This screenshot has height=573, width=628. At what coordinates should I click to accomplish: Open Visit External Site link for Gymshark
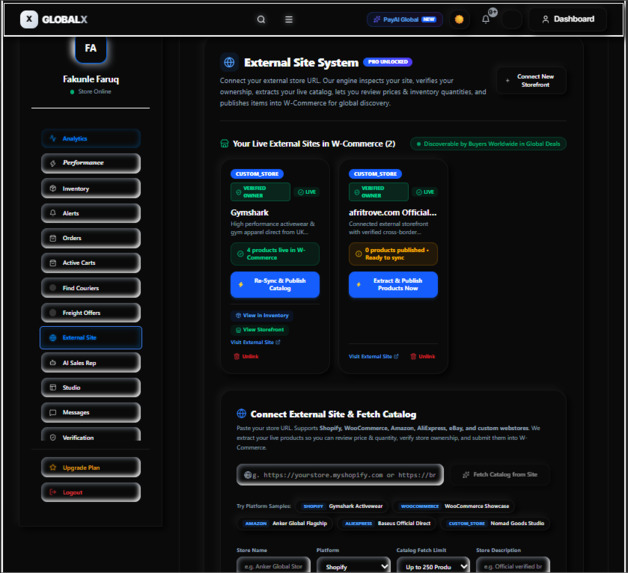(x=255, y=342)
